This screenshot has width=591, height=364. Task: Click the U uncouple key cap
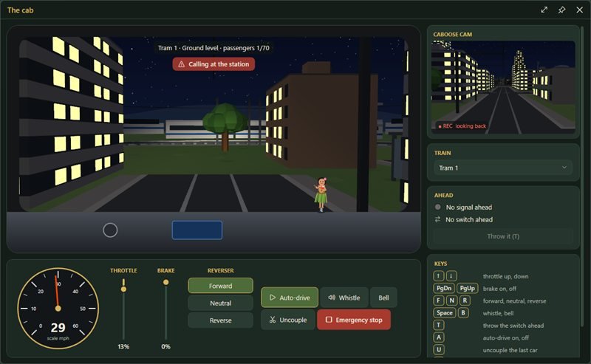[438, 350]
